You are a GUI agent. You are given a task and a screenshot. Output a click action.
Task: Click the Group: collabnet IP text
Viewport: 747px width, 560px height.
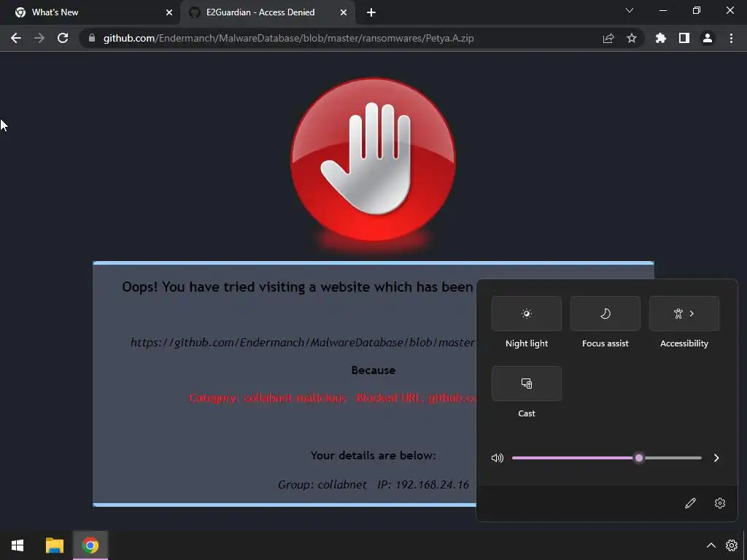(x=373, y=485)
